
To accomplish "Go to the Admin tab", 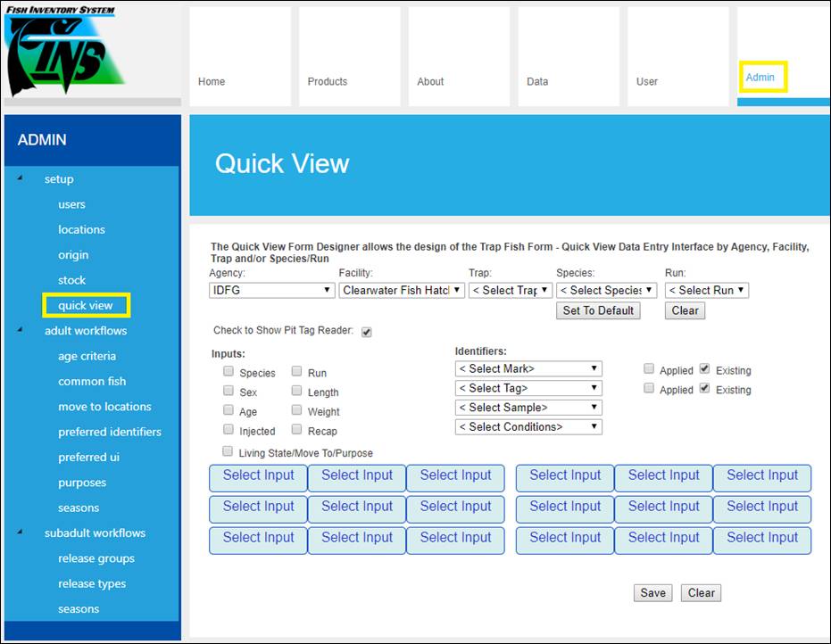I will (760, 78).
